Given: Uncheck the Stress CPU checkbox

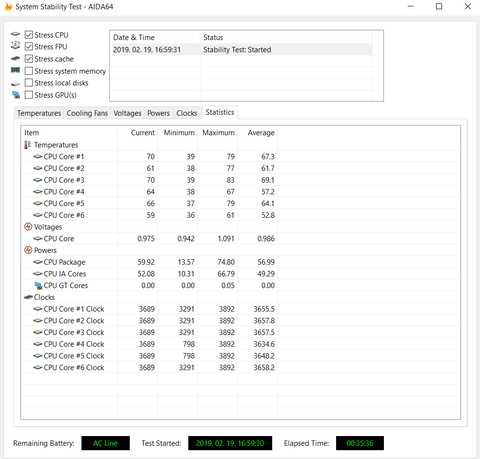Looking at the screenshot, I should coord(29,35).
